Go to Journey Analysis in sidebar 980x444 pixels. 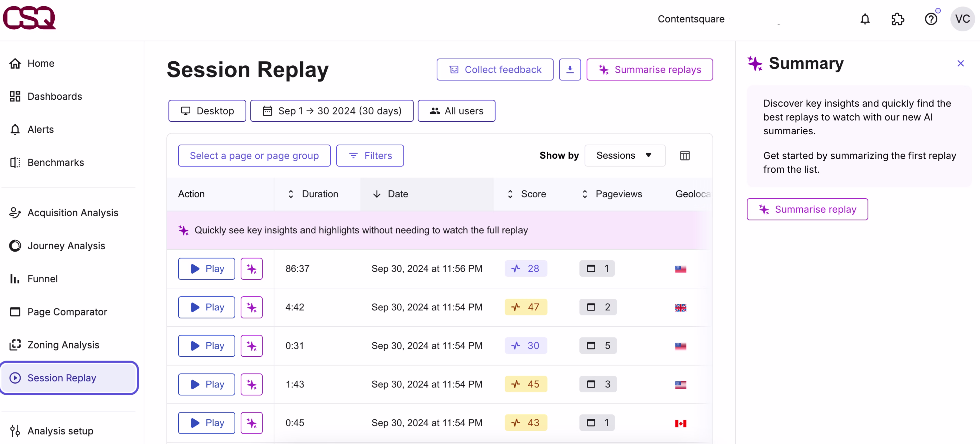[x=66, y=246]
